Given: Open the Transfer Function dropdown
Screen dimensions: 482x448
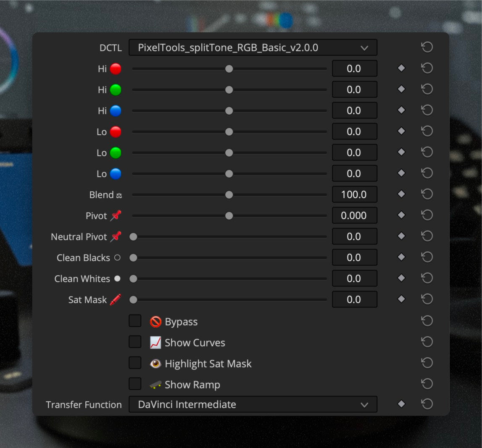Looking at the screenshot, I should pos(253,404).
